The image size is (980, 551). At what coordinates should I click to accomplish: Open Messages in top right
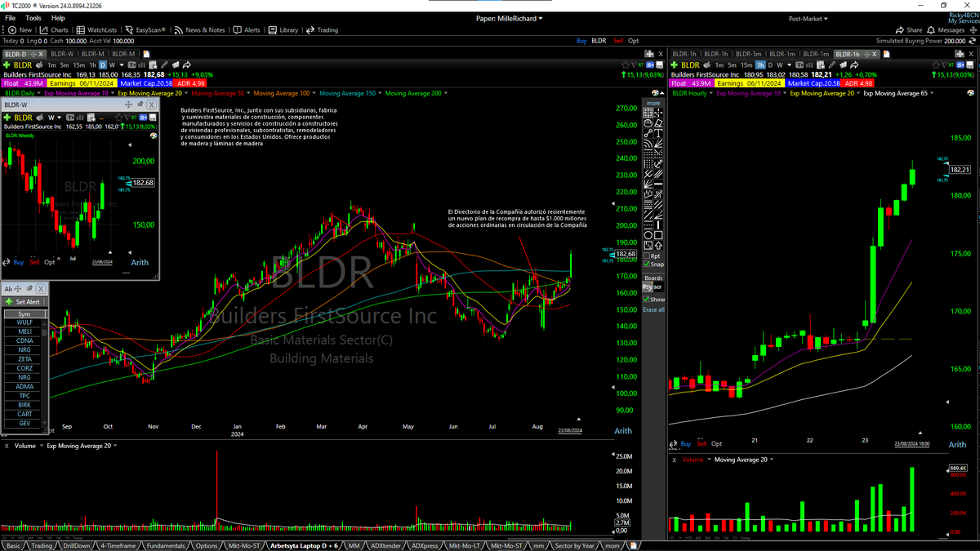point(945,30)
